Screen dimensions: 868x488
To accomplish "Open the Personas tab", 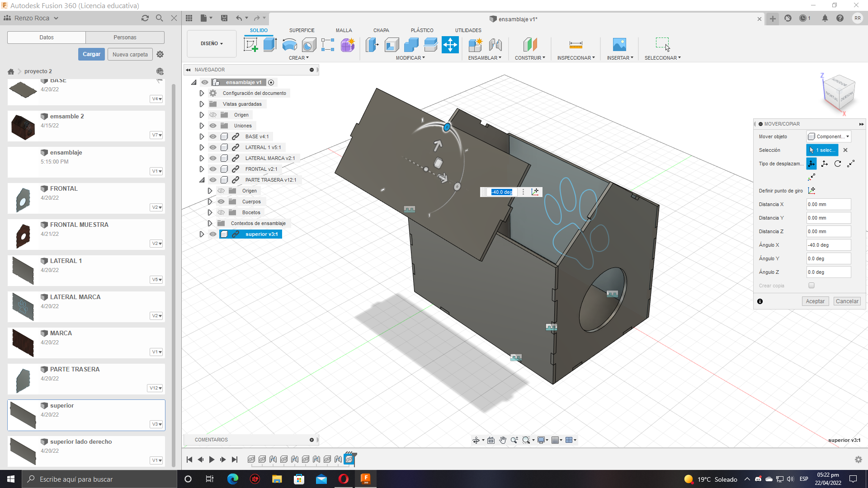I will tap(125, 38).
